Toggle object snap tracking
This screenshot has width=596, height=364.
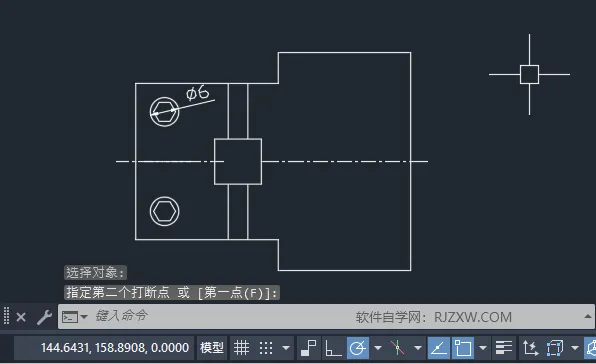click(x=439, y=348)
